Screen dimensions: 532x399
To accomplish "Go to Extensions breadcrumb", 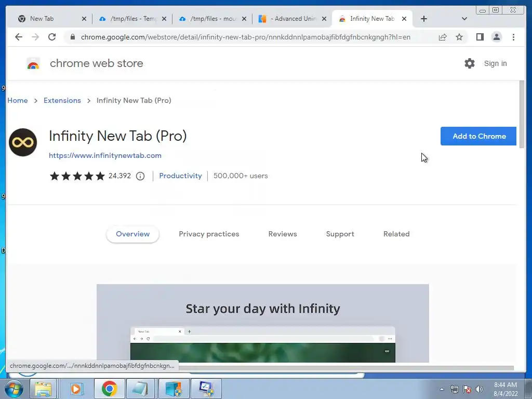I will coord(62,100).
